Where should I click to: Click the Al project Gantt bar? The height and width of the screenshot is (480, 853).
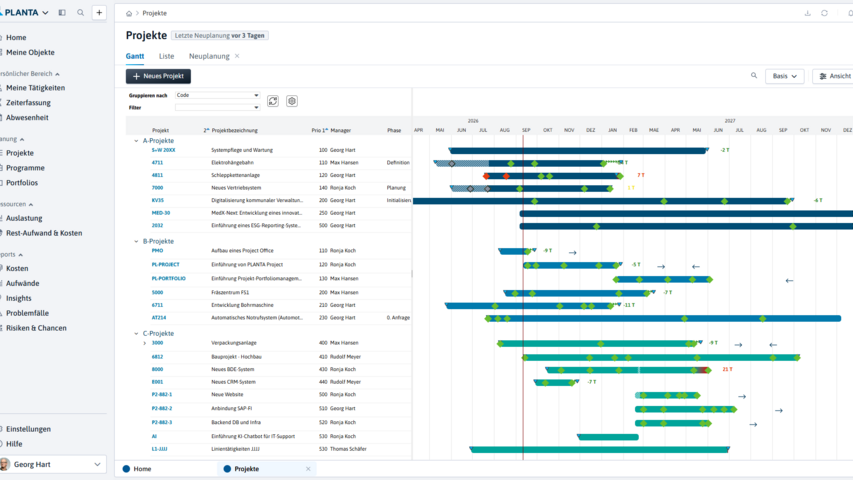coord(608,437)
